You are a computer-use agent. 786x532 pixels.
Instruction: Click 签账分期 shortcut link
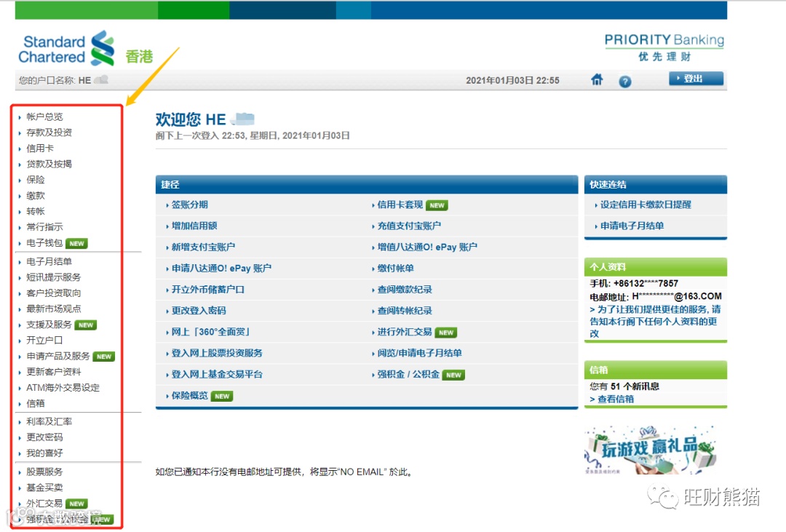(x=189, y=205)
